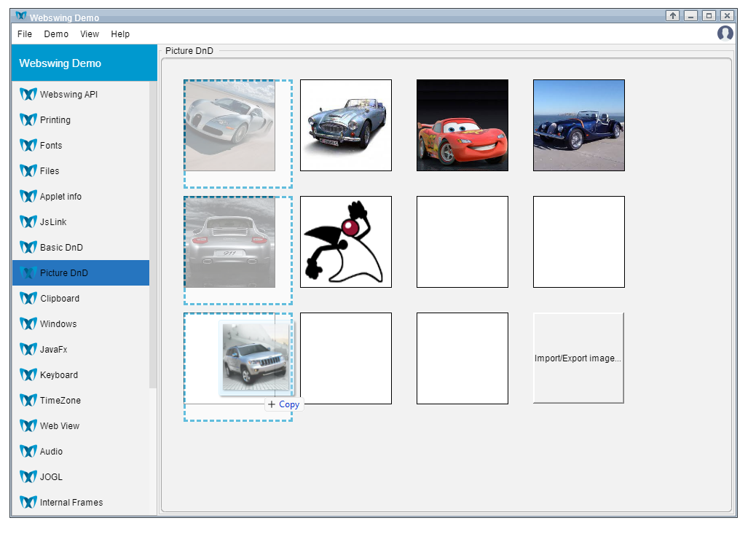Go to the Fonts demo label
756x534 pixels.
pos(51,146)
